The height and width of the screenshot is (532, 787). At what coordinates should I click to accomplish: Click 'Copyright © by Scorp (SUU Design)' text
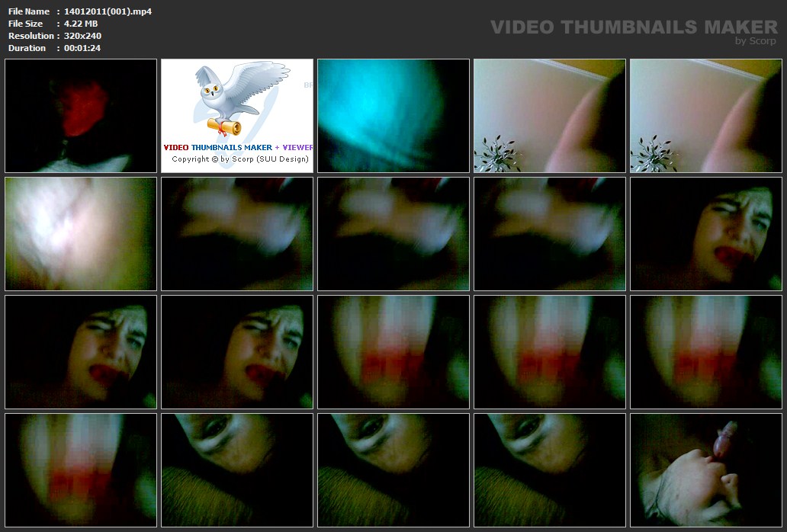click(239, 159)
